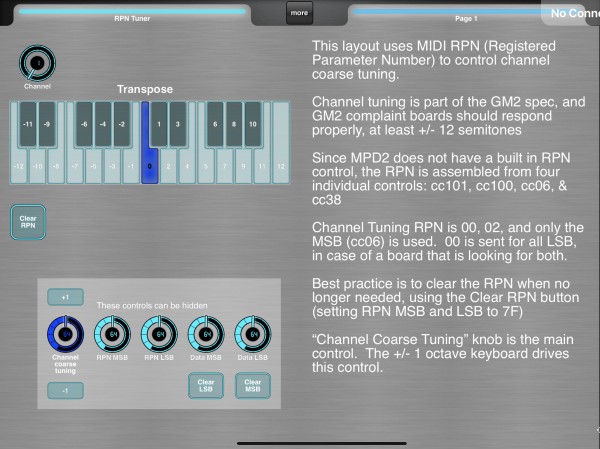This screenshot has height=449, width=600.
Task: Choose the white key labeled 5
Action: coord(206,166)
